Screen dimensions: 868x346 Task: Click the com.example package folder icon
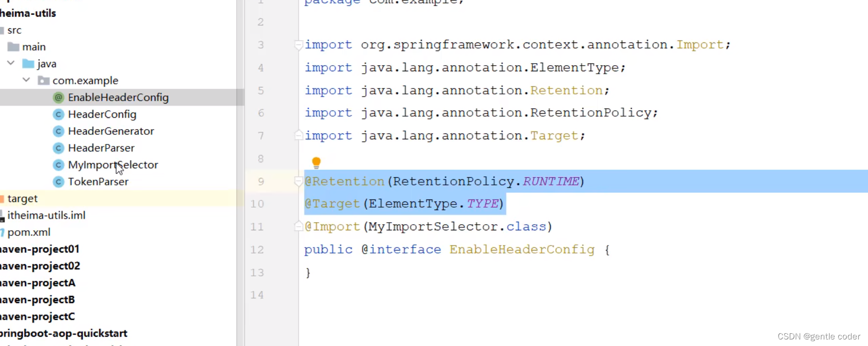pos(44,80)
